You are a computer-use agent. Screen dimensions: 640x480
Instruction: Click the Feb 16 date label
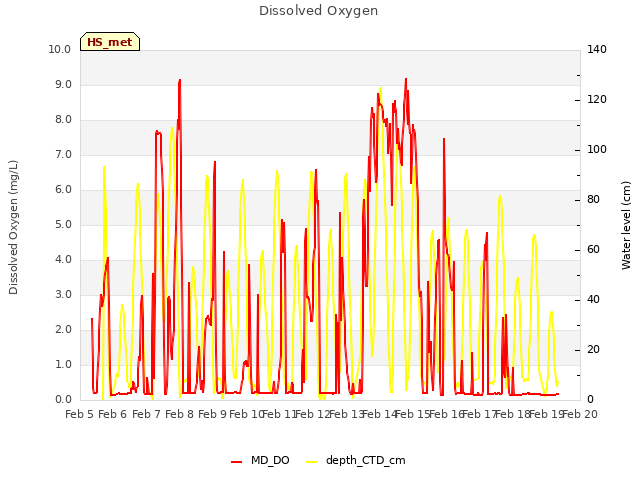(447, 415)
